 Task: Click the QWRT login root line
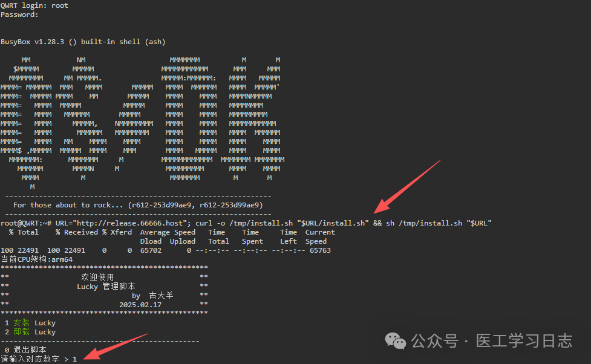coord(34,5)
